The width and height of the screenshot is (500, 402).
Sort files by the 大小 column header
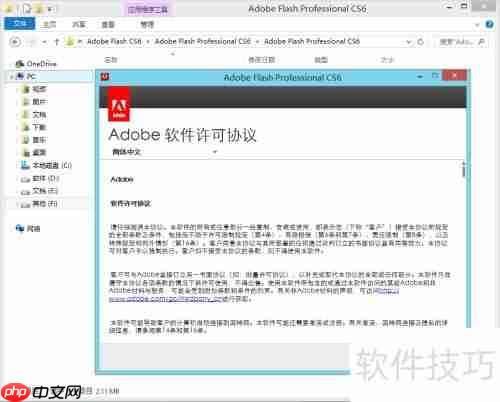point(387,60)
